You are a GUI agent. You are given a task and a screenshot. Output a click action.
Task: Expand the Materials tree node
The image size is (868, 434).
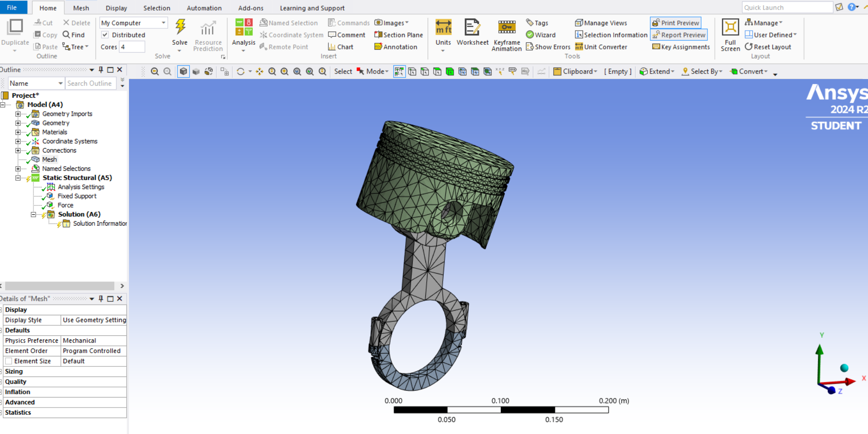[x=18, y=132]
